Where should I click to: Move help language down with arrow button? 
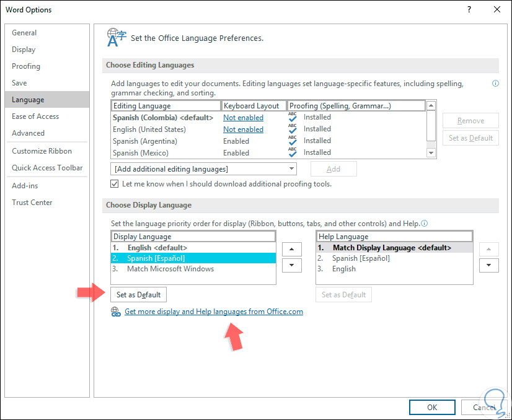(489, 265)
